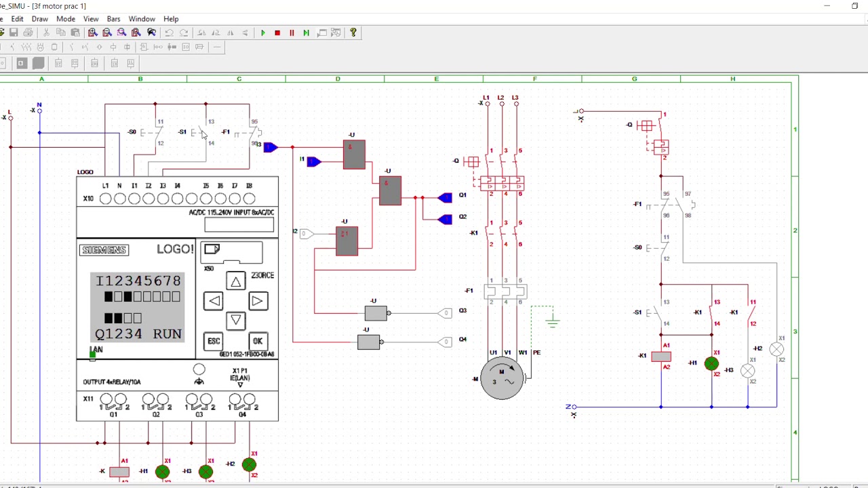Open the Edit menu
This screenshot has height=488, width=868.
(17, 19)
